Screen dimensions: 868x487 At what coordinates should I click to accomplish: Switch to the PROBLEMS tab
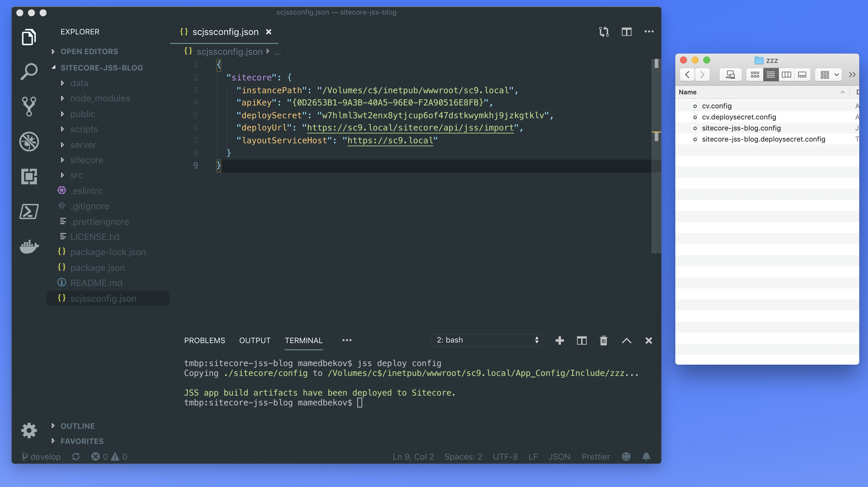(x=205, y=340)
